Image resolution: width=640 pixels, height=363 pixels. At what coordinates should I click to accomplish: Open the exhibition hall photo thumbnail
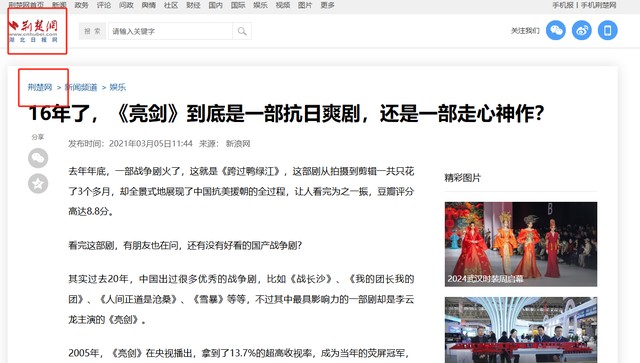click(x=521, y=330)
